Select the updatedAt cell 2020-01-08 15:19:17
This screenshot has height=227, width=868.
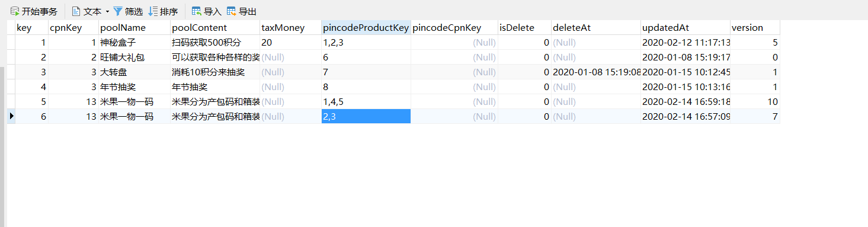click(686, 57)
